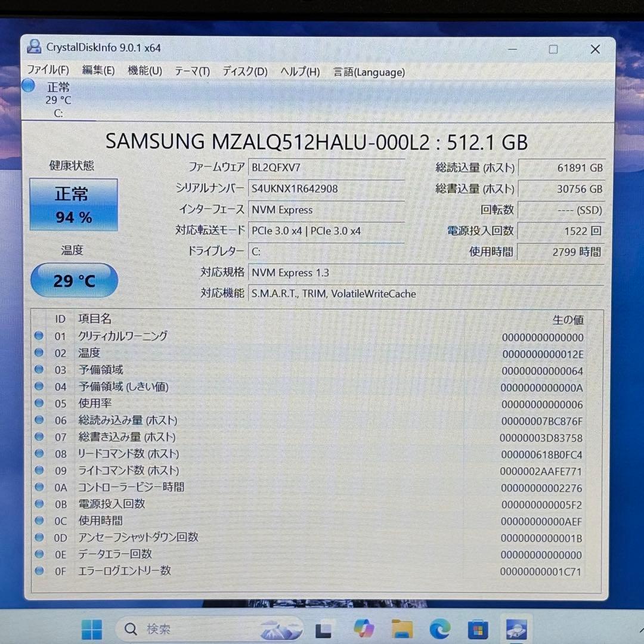Launch Copilot from the taskbar
The width and height of the screenshot is (644, 644).
(364, 628)
